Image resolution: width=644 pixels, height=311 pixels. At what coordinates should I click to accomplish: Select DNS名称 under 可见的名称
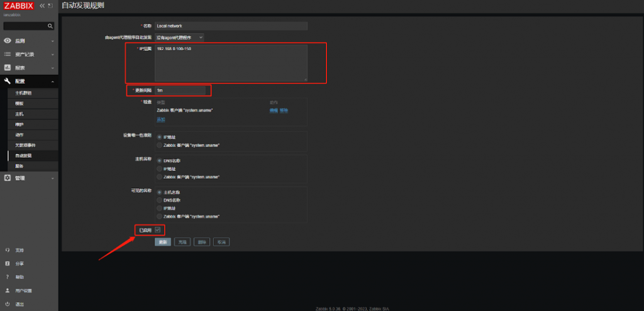pyautogui.click(x=159, y=200)
